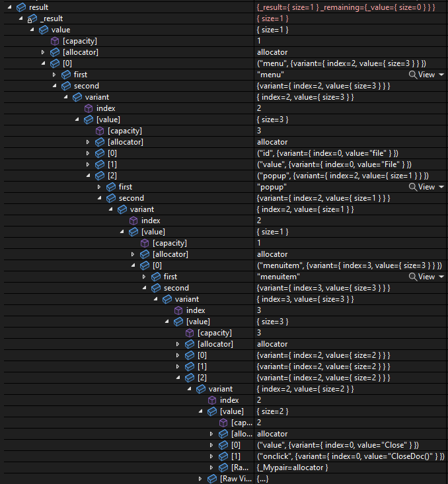The height and width of the screenshot is (484, 448).
Task: Click the purple cube icon beside "[cap..."
Action: pos(223,423)
